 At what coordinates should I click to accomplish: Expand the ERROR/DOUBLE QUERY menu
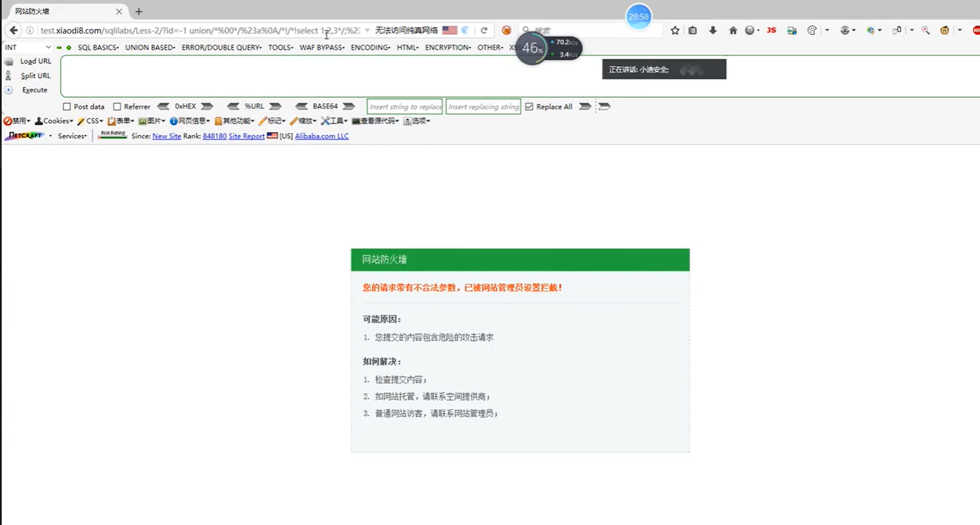(222, 47)
